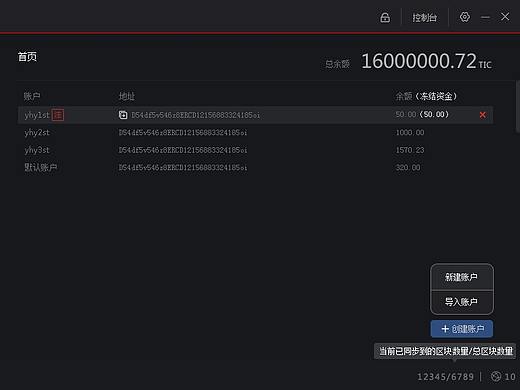Image resolution: width=520 pixels, height=390 pixels.
Task: Click the yhy1st address text
Action: [x=196, y=115]
